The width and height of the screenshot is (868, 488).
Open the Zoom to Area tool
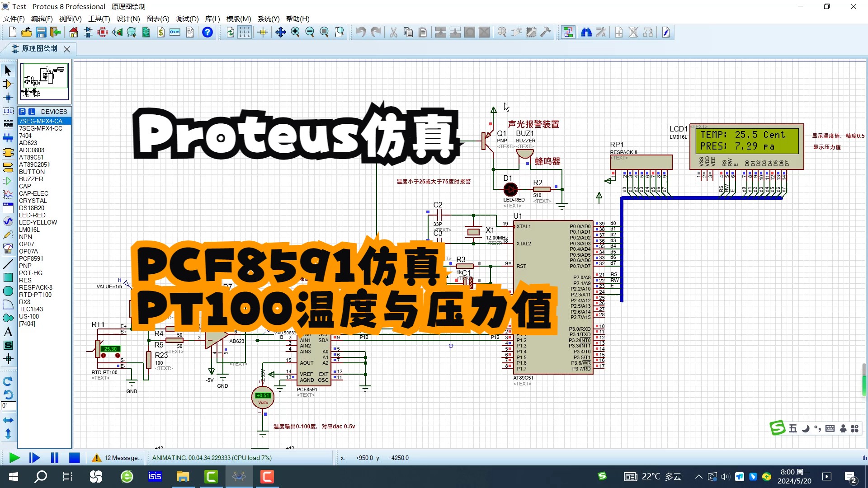(338, 32)
